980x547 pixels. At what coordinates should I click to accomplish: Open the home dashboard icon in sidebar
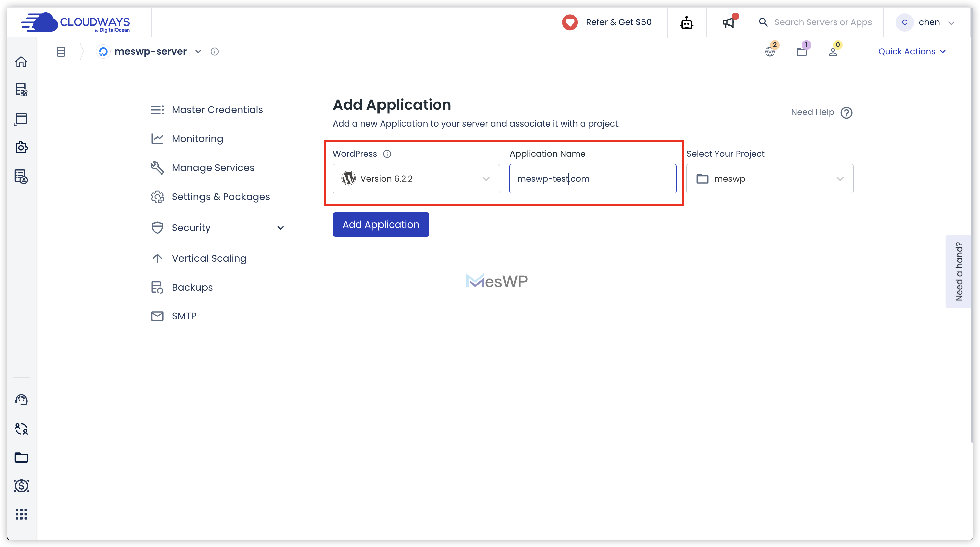point(21,62)
